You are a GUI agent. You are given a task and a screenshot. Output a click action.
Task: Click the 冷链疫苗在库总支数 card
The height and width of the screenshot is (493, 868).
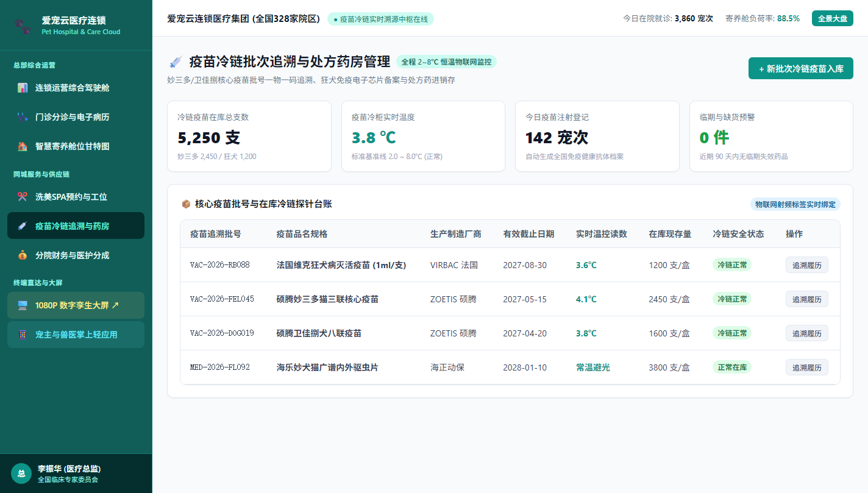249,137
